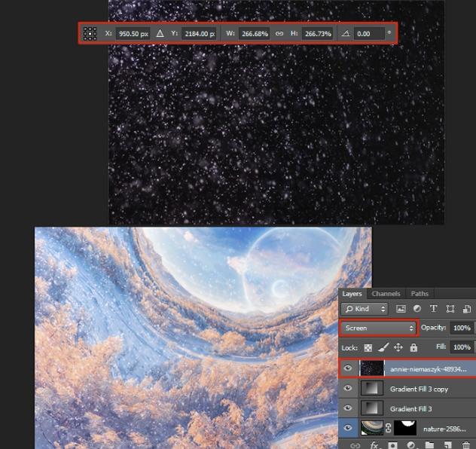Select the Gradient Fill 3 copy layer name
This screenshot has width=476, height=449.
419,389
